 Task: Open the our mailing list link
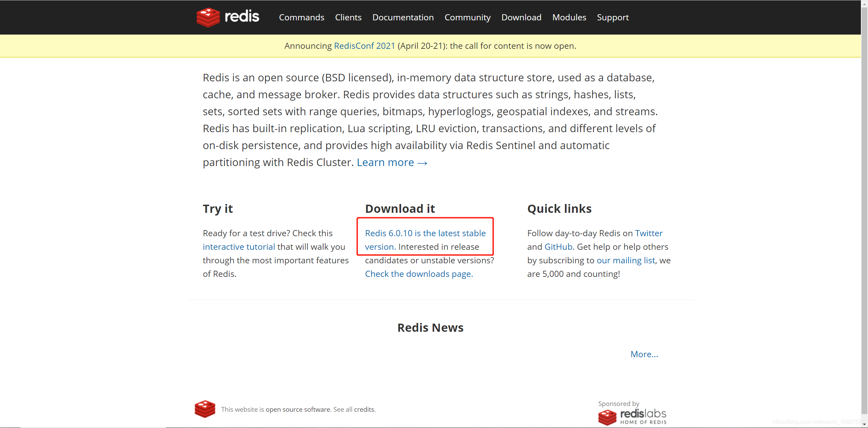626,260
